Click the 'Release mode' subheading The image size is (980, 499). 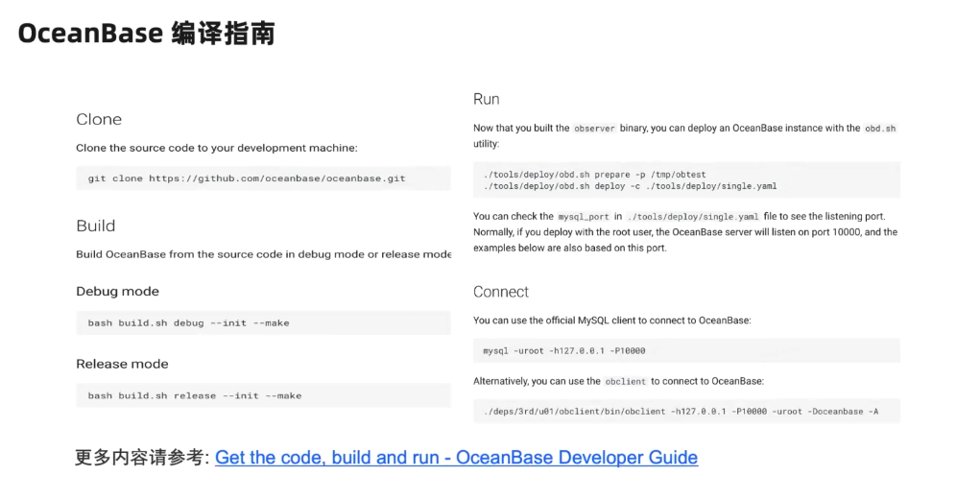click(x=122, y=364)
